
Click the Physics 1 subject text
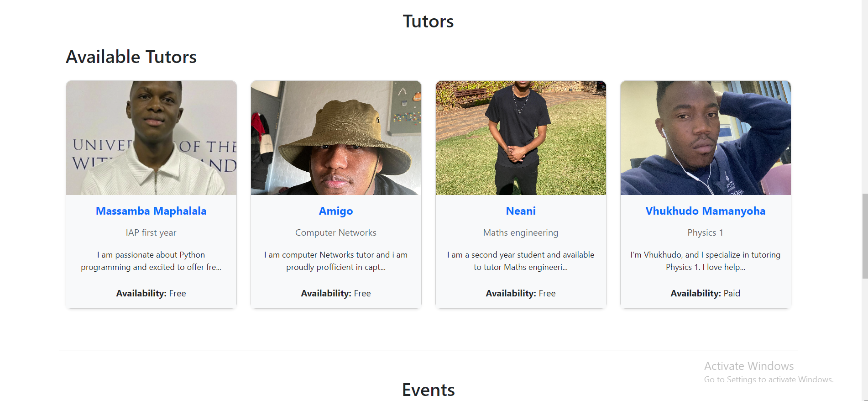coord(706,232)
